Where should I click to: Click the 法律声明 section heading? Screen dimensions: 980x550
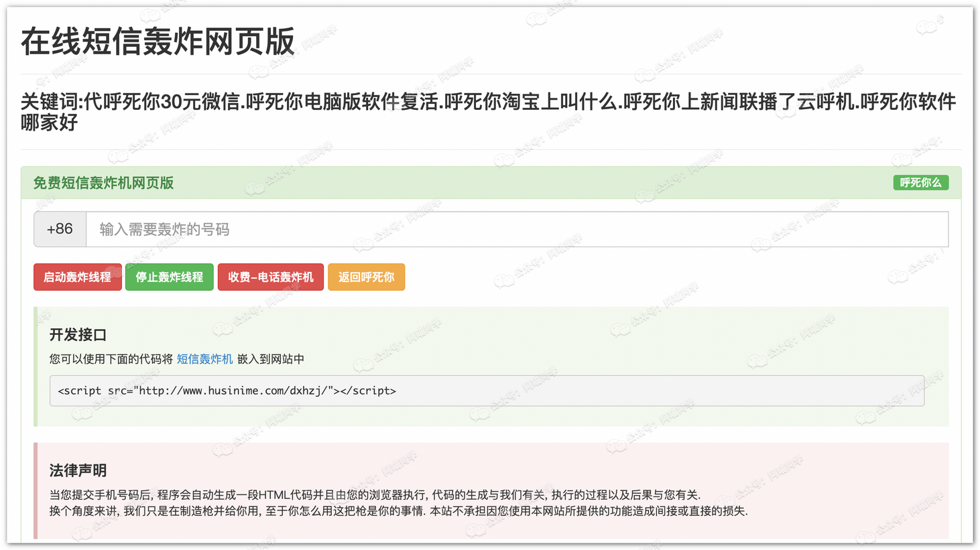78,471
